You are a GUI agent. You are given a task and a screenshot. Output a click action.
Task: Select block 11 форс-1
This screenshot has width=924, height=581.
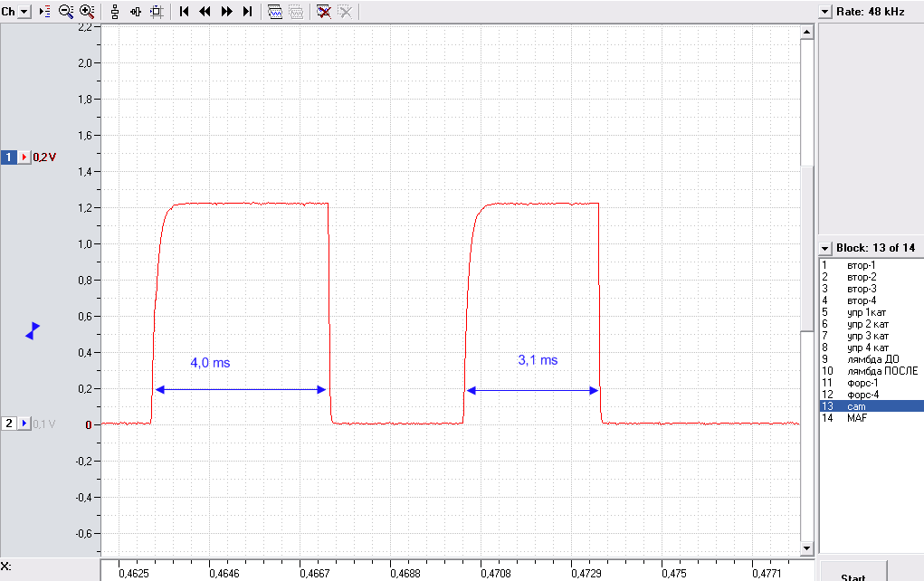point(872,383)
